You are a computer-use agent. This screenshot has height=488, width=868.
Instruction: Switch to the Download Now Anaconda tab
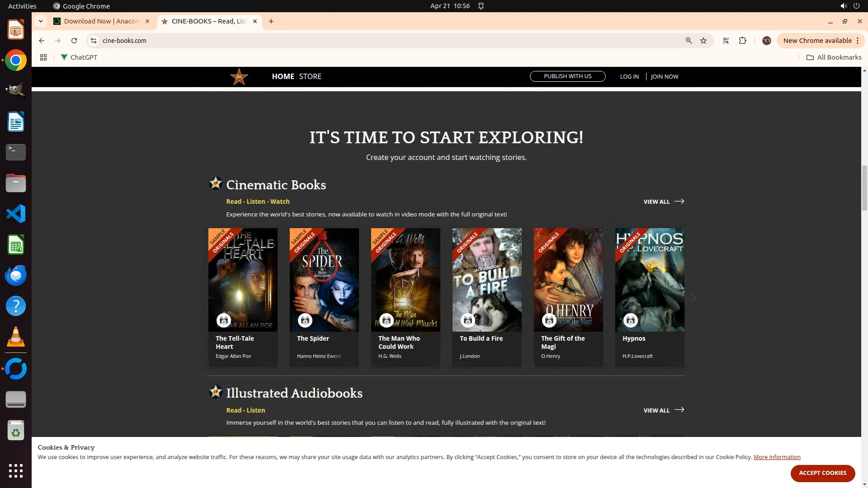point(101,21)
